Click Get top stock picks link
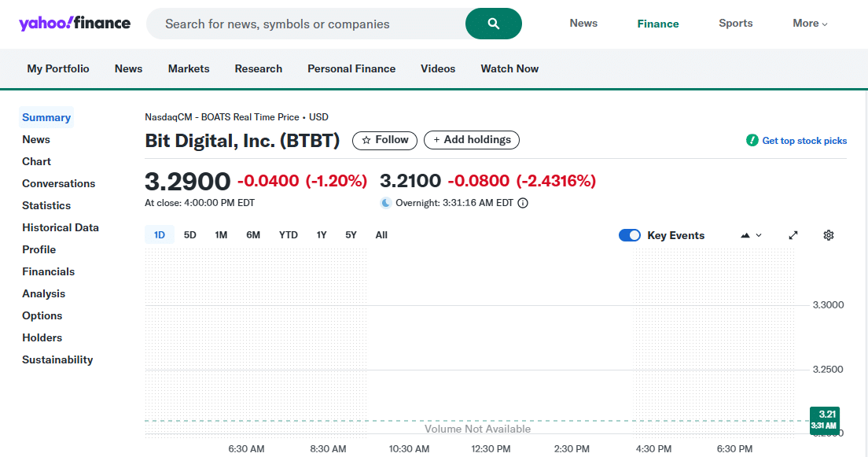This screenshot has width=868, height=457. pyautogui.click(x=804, y=141)
